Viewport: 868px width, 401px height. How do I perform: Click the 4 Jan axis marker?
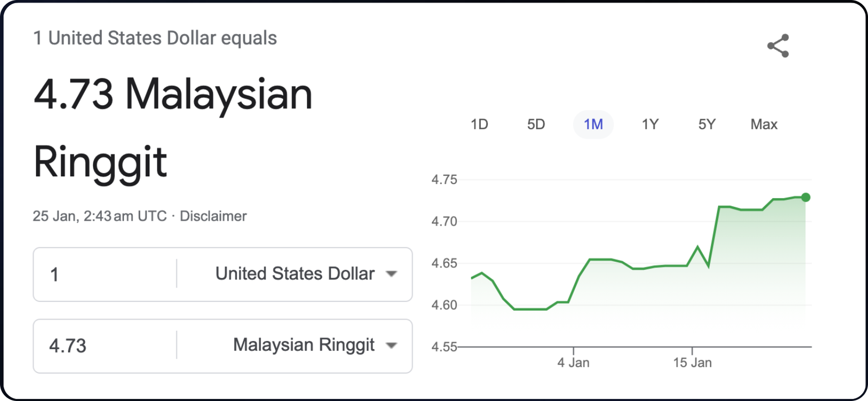click(573, 362)
